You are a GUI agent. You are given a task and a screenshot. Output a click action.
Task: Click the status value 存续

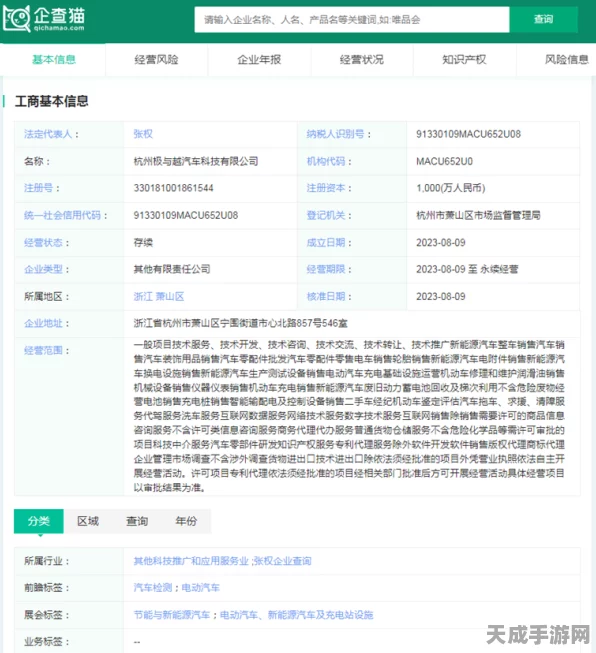143,243
